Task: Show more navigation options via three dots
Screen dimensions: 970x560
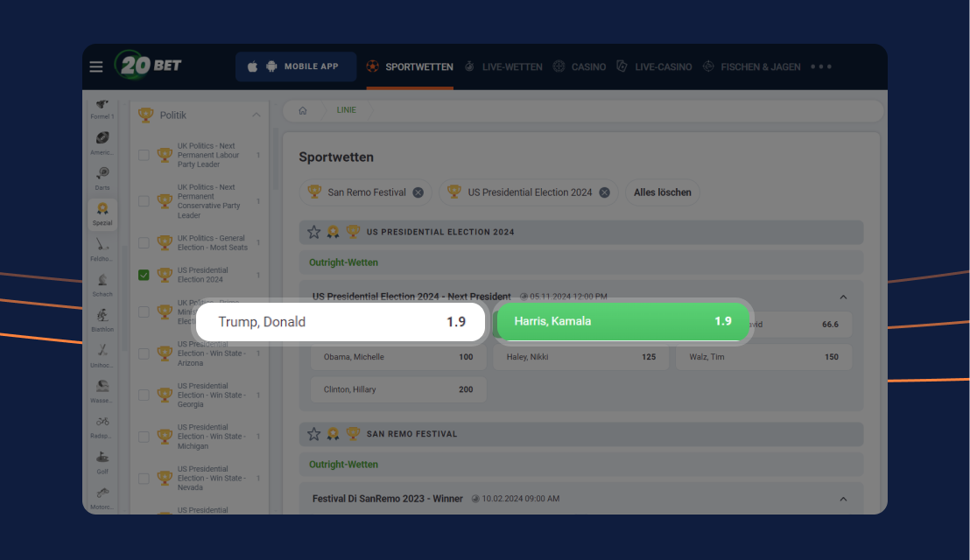Action: tap(821, 66)
